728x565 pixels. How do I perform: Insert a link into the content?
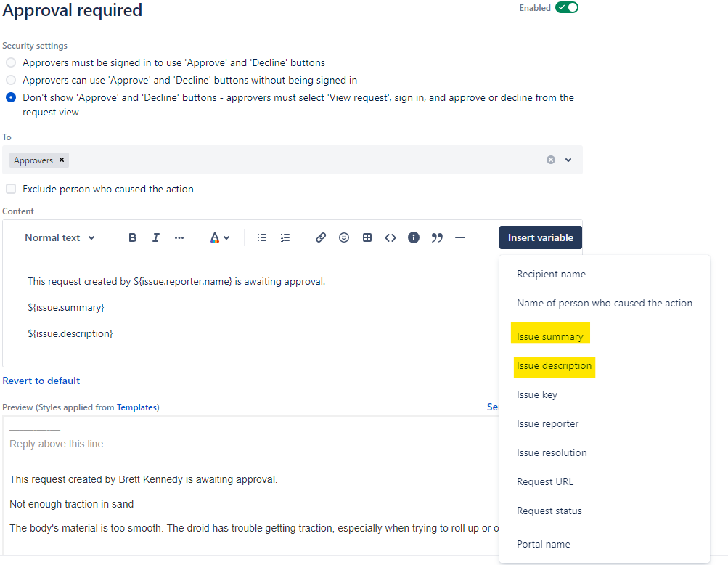320,237
